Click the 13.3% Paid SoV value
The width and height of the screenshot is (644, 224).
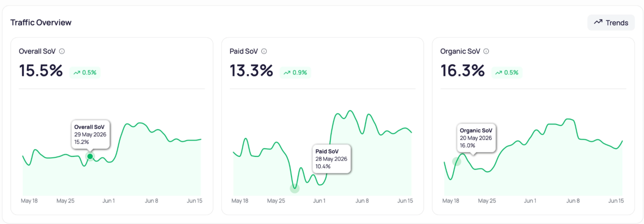pyautogui.click(x=251, y=71)
